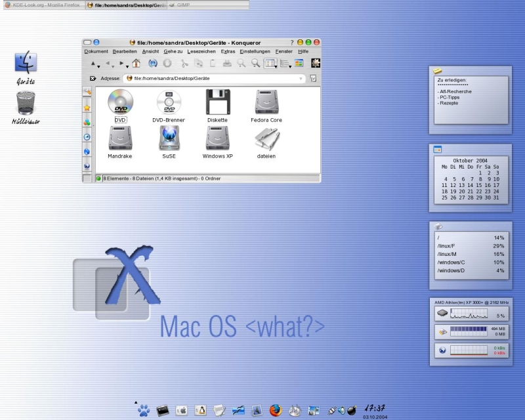Launch Firefox from the bottom panel

click(276, 410)
